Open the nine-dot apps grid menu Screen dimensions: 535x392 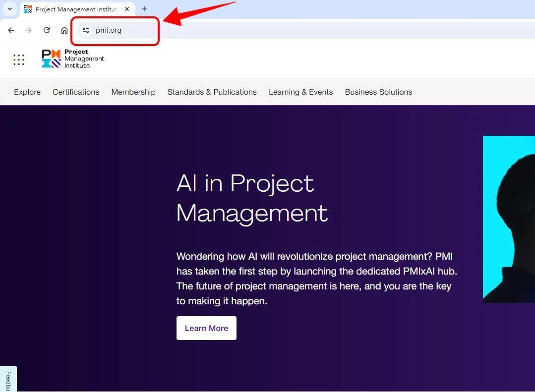tap(19, 59)
